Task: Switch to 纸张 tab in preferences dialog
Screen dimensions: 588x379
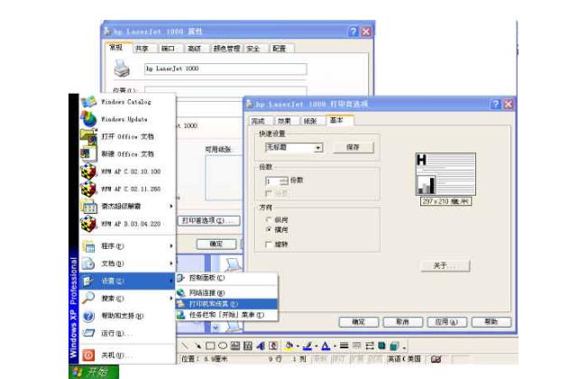Action: (310, 121)
